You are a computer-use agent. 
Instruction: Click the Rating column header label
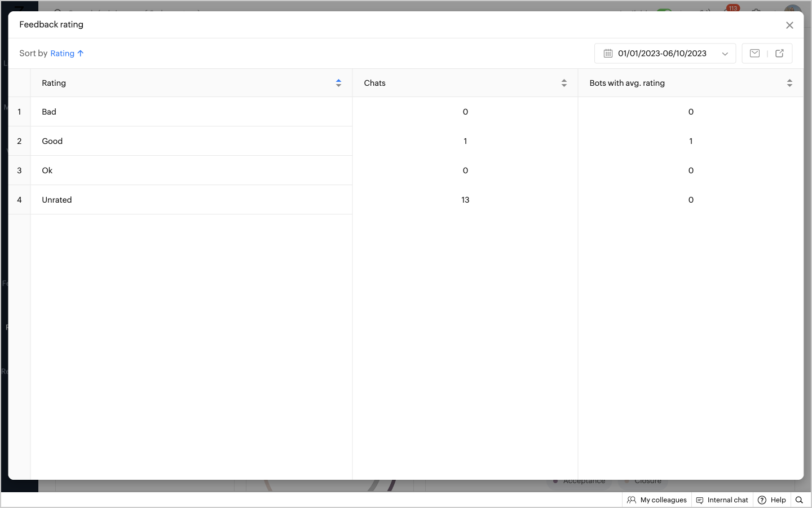point(54,83)
